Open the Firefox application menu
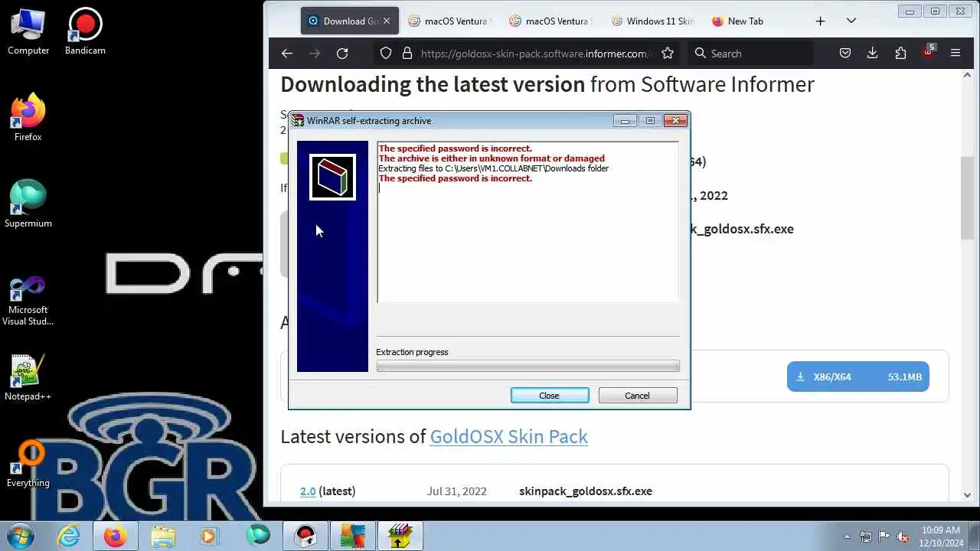This screenshot has width=980, height=551. 955,54
